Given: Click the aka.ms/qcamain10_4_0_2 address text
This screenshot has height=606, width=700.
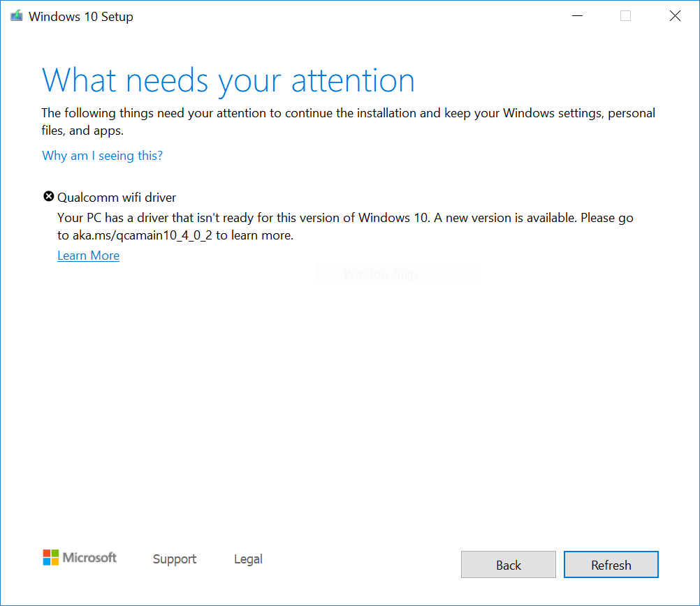Looking at the screenshot, I should (143, 236).
